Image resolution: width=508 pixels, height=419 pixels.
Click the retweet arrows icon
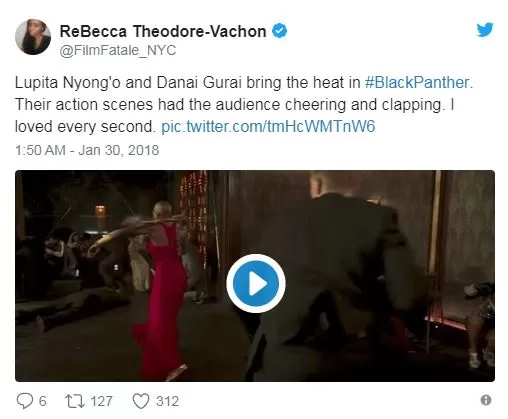tap(74, 401)
